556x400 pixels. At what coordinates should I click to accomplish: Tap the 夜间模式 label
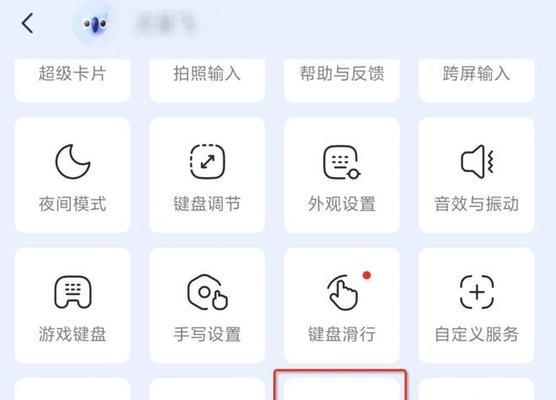[x=73, y=204]
